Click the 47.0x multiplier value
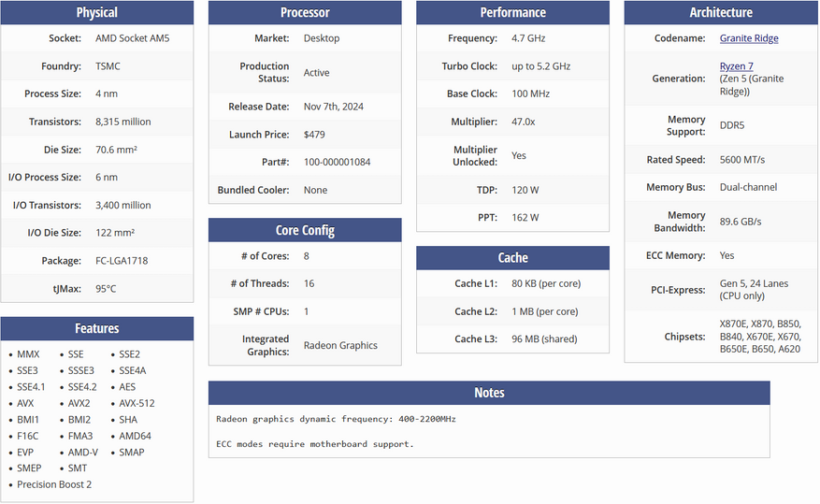 [523, 122]
